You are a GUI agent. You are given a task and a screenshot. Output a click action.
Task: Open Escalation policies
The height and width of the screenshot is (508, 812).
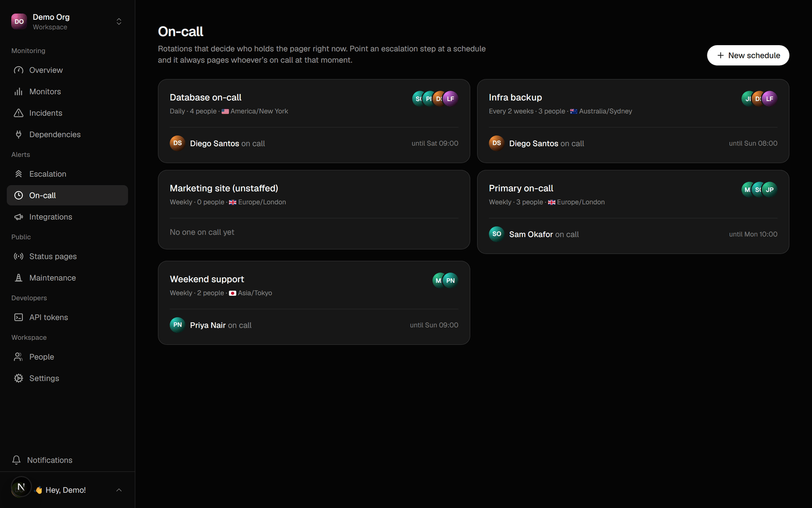point(67,174)
